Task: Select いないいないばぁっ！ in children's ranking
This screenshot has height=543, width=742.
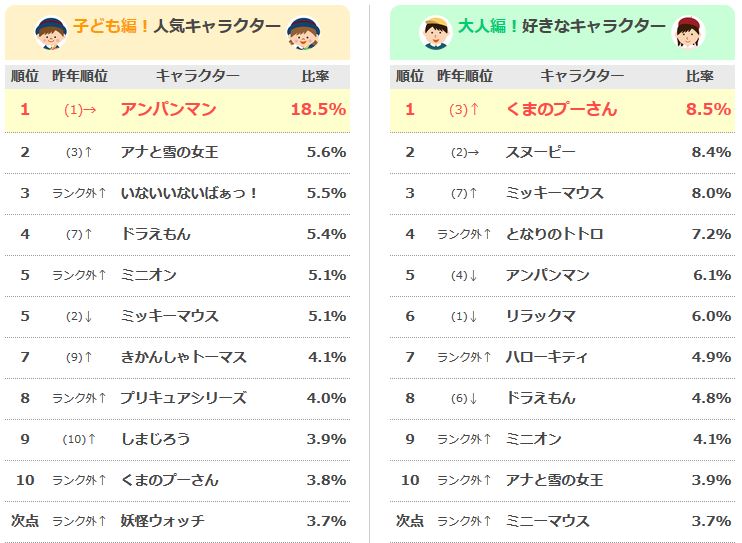Action: (189, 193)
